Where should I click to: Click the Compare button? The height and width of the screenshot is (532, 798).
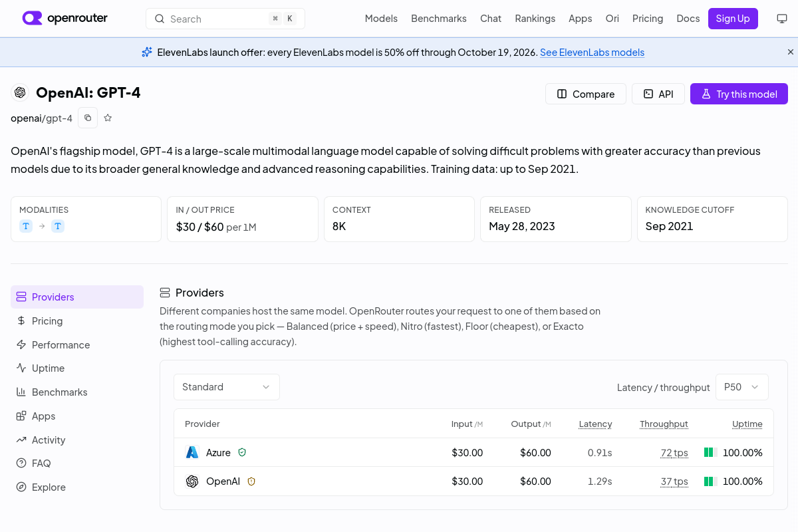pos(586,94)
